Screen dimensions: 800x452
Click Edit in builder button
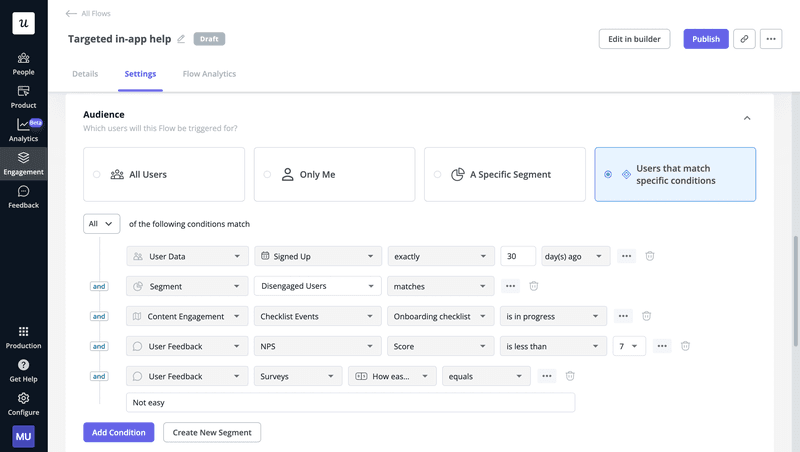(634, 39)
